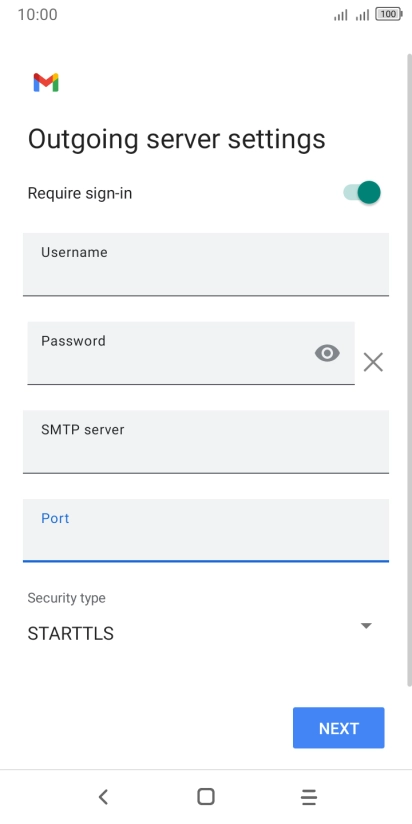This screenshot has height=824, width=412.
Task: Tap the second signal strength icon
Action: tap(362, 15)
